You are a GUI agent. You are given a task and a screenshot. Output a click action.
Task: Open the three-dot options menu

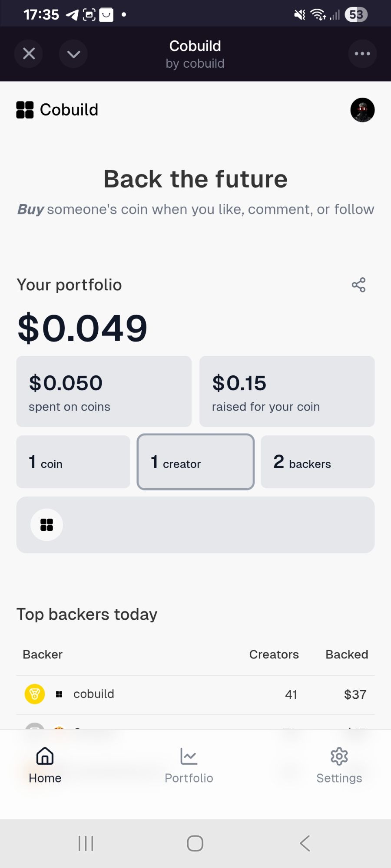point(362,54)
